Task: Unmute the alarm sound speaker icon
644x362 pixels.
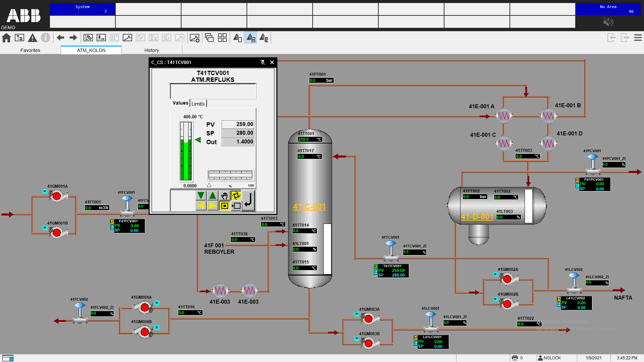Action: click(608, 22)
